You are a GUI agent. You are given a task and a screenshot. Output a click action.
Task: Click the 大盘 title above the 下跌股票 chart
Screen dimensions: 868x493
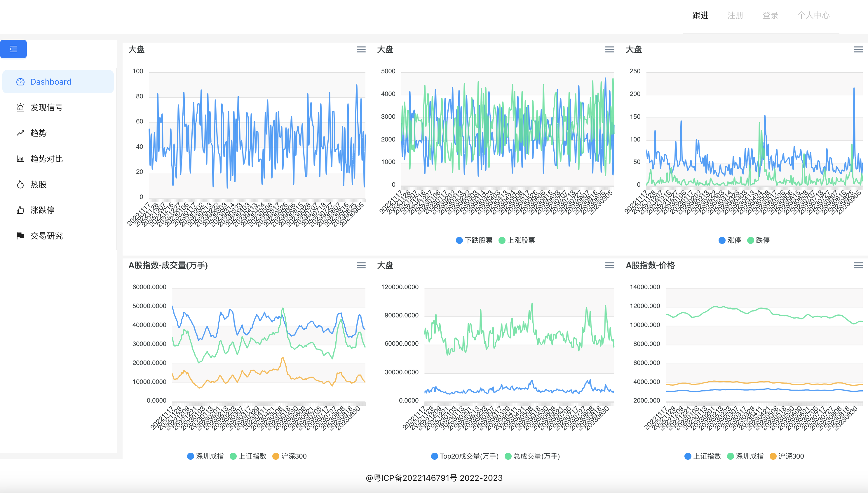(x=385, y=49)
